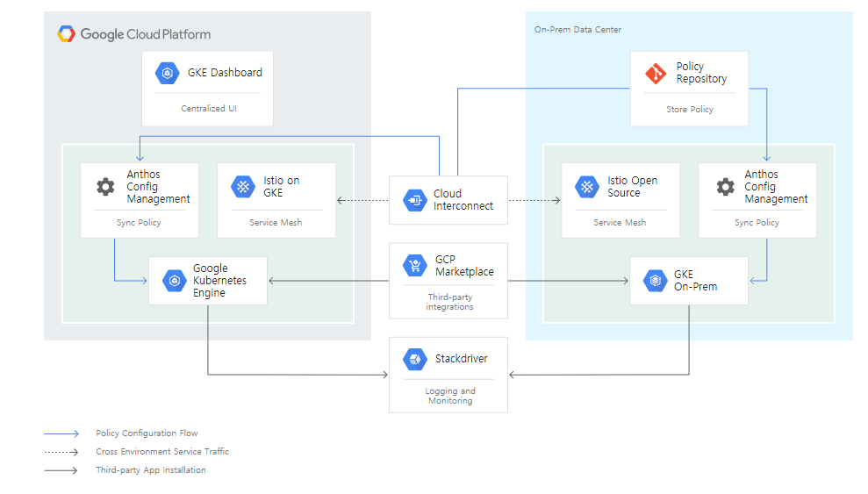Image resolution: width=868 pixels, height=494 pixels.
Task: Click the GKE Dashboard blue hexagon icon
Action: [167, 73]
